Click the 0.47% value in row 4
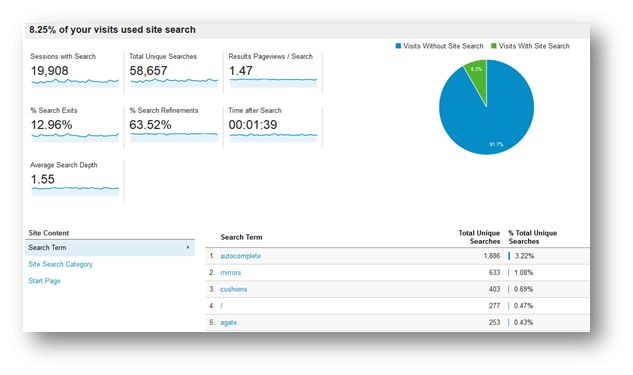The height and width of the screenshot is (375, 633). click(523, 306)
